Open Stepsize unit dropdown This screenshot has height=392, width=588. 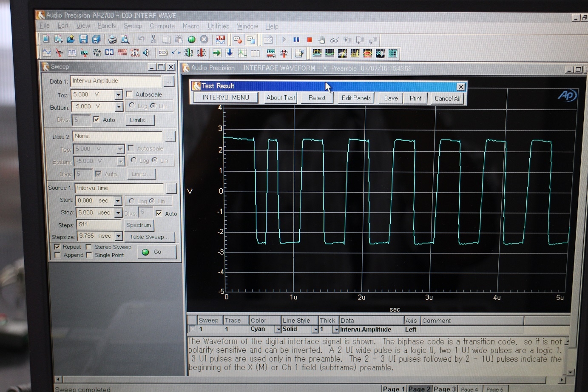[x=118, y=236]
